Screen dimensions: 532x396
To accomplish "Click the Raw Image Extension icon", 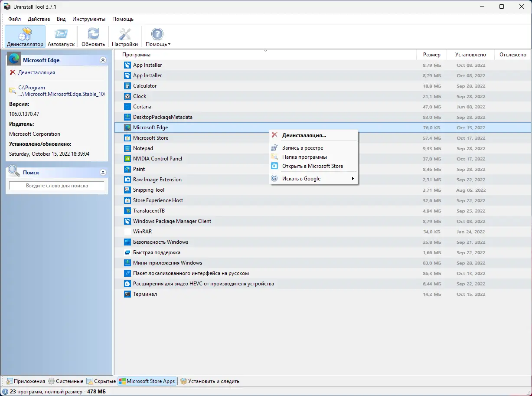I will click(127, 180).
